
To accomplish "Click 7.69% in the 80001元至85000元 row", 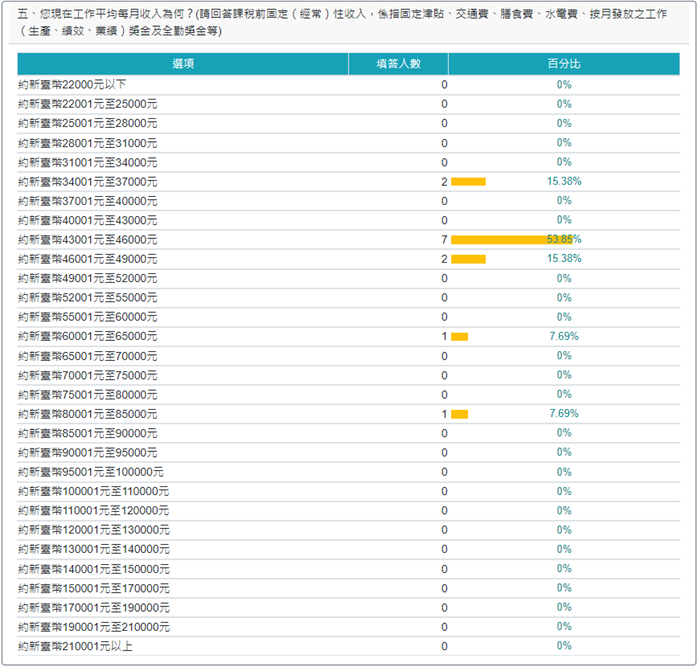I will point(564,414).
